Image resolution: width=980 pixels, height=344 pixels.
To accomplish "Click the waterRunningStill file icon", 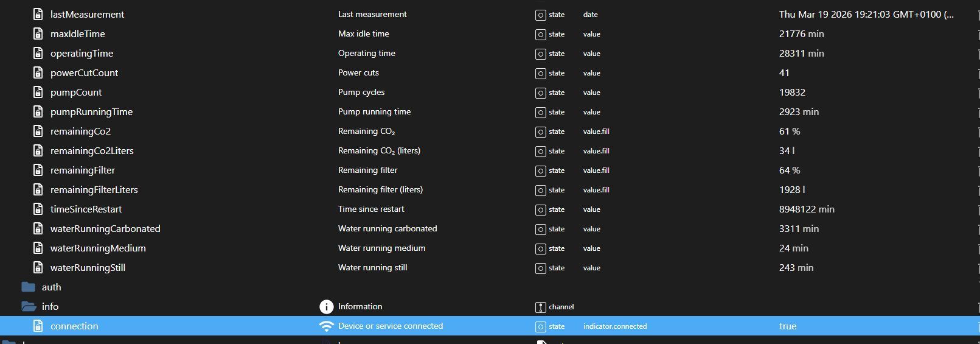I will [38, 268].
